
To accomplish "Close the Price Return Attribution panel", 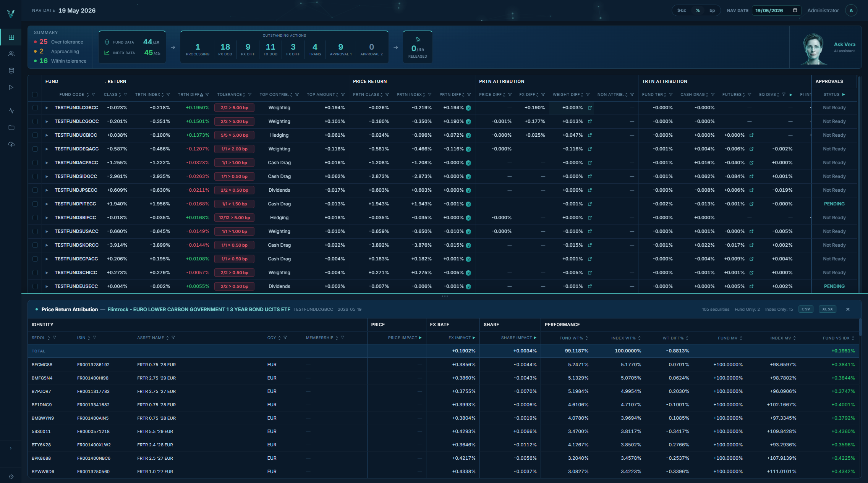I will pyautogui.click(x=848, y=309).
